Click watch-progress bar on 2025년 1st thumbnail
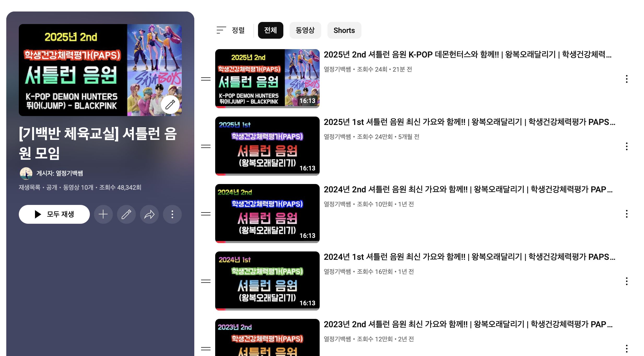Image resolution: width=644 pixels, height=356 pixels. [x=267, y=174]
